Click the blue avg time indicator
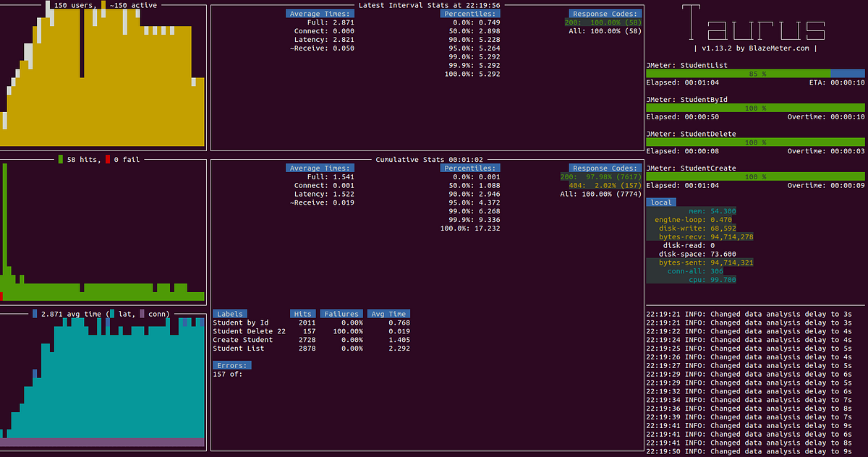868x457 pixels. [x=35, y=313]
